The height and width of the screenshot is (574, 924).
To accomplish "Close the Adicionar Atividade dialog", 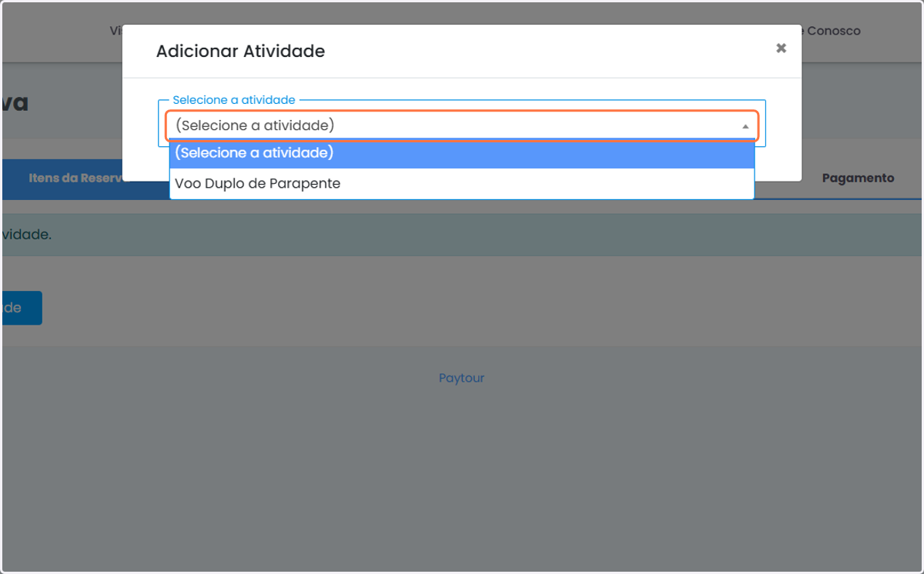I will point(781,48).
